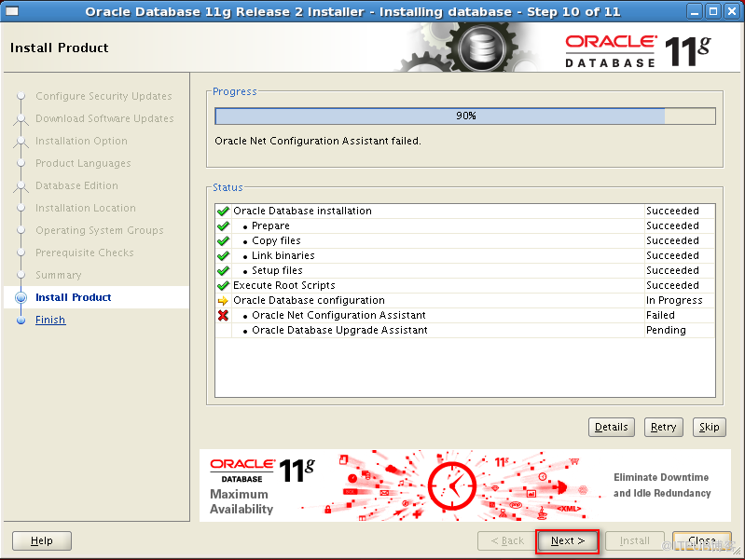Skip the failed configuration step
Viewport: 745px width, 560px height.
tap(709, 427)
